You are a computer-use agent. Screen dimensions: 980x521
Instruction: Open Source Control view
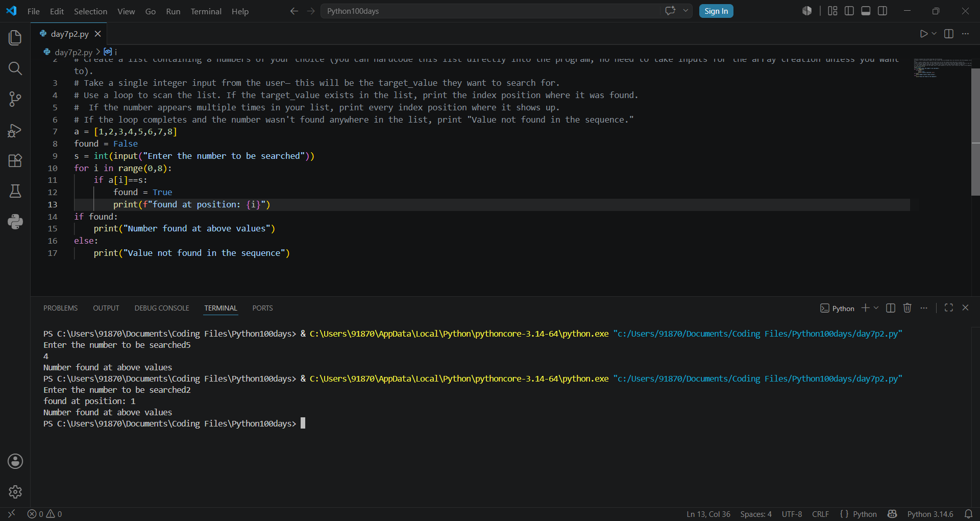[x=15, y=99]
